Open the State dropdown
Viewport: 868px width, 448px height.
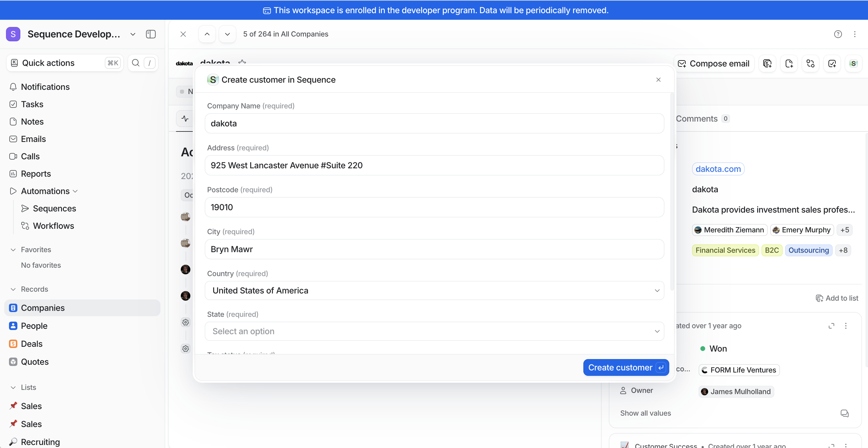[434, 332]
